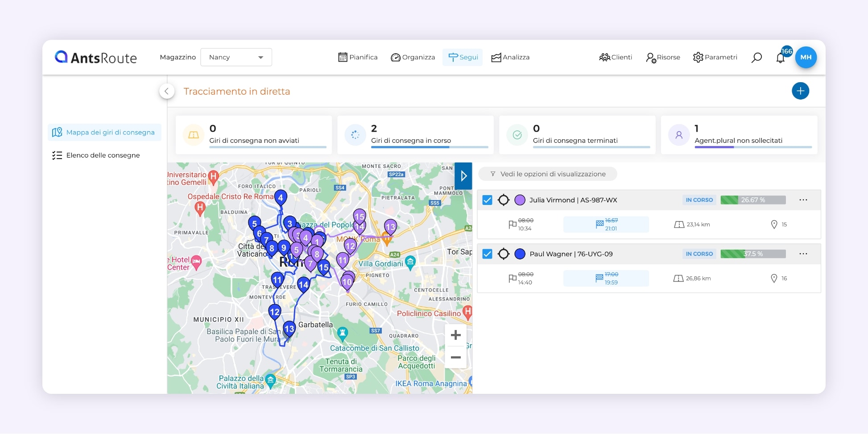Open the Risorse section
This screenshot has width=868, height=434.
point(663,57)
